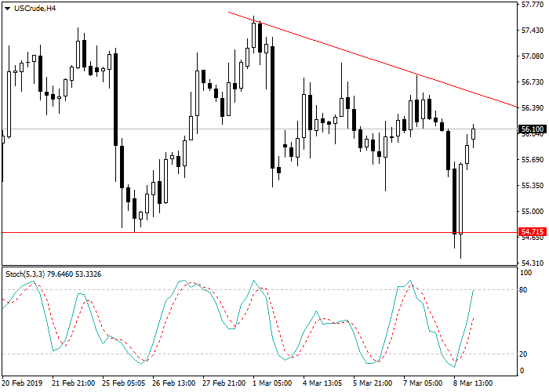Click the 1 Mar 05:00 time label
Viewport: 549px width, 392px height.
click(x=272, y=383)
